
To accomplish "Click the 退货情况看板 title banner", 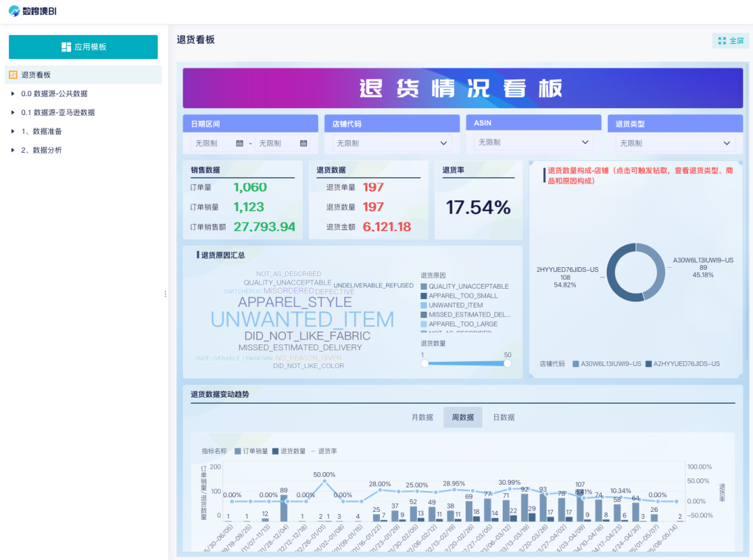I will coord(462,88).
